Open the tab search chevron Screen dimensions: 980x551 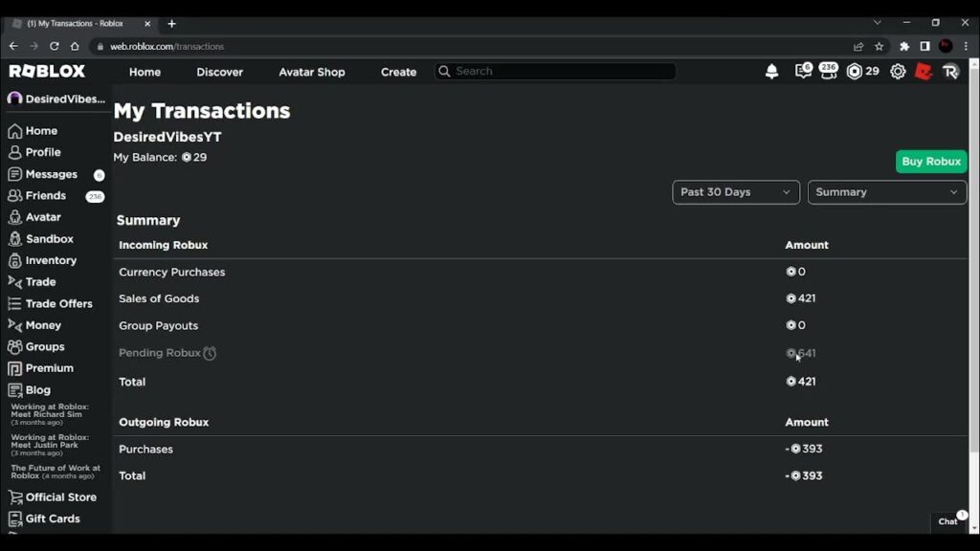pos(878,23)
